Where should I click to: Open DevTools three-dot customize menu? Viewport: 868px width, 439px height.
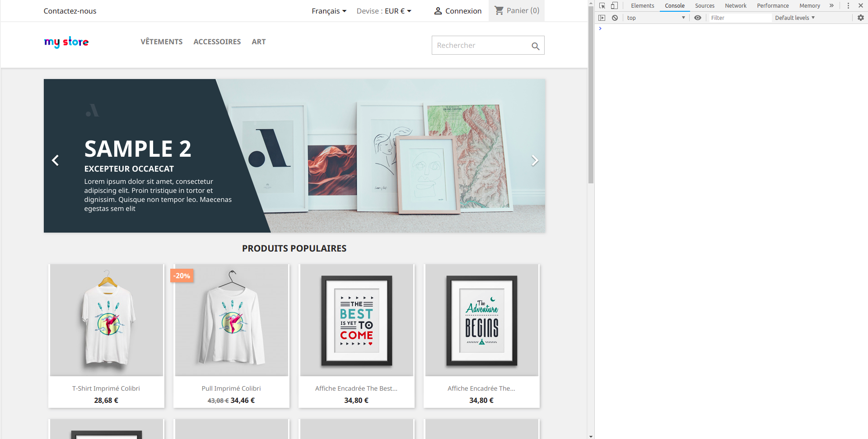848,6
